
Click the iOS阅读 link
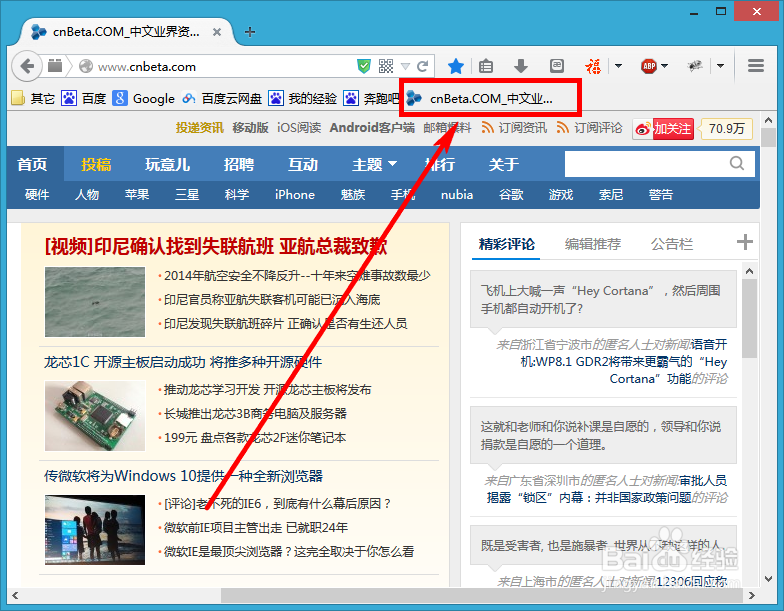pyautogui.click(x=299, y=128)
